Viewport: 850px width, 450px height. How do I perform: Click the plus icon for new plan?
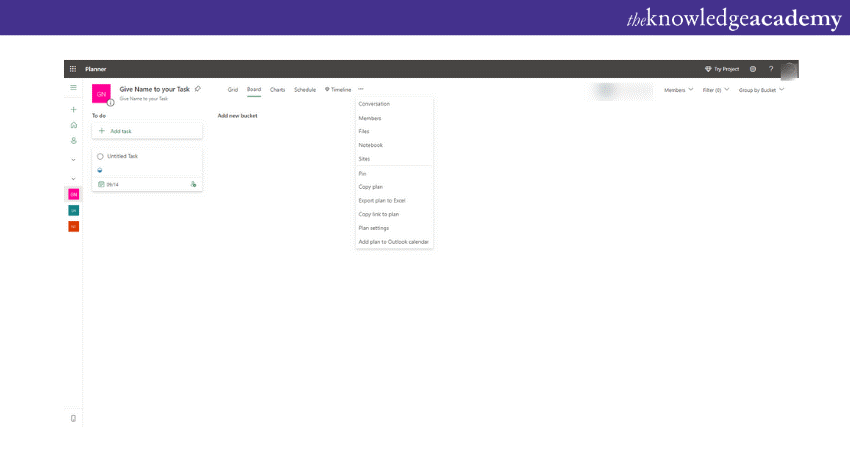(73, 109)
